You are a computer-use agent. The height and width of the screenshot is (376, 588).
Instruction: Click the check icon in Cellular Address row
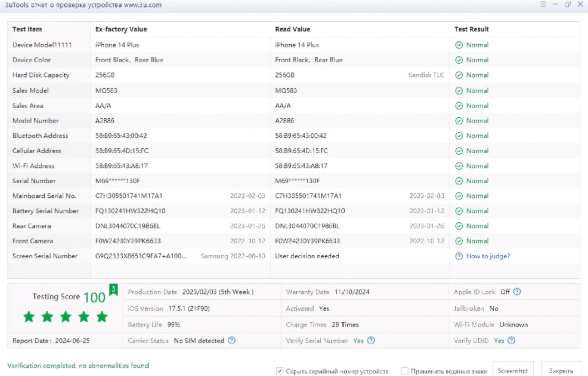(x=459, y=151)
